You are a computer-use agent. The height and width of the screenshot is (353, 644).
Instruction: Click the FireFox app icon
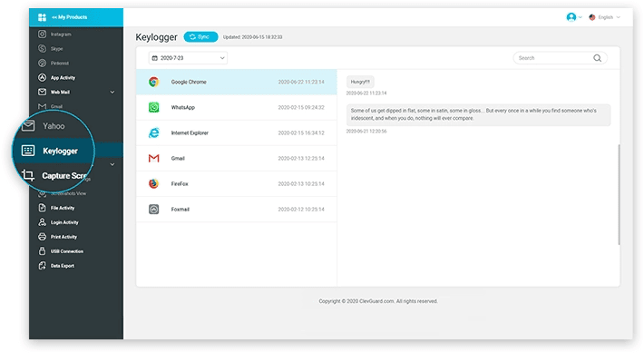(153, 183)
